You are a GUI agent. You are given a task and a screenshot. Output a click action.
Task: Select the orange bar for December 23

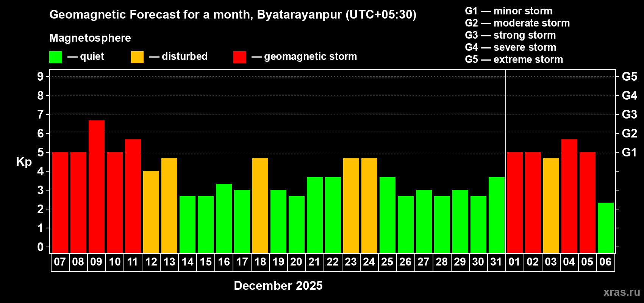pyautogui.click(x=351, y=206)
